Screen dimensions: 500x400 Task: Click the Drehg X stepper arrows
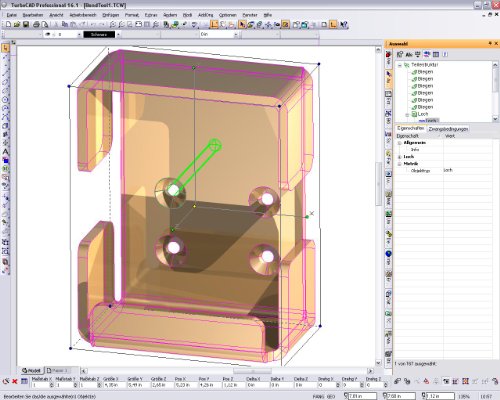click(338, 385)
